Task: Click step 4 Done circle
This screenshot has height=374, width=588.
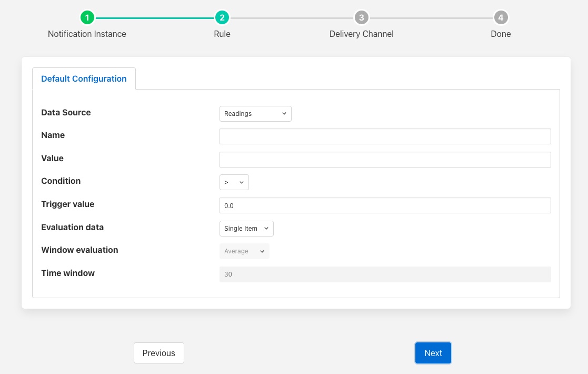Action: tap(501, 18)
